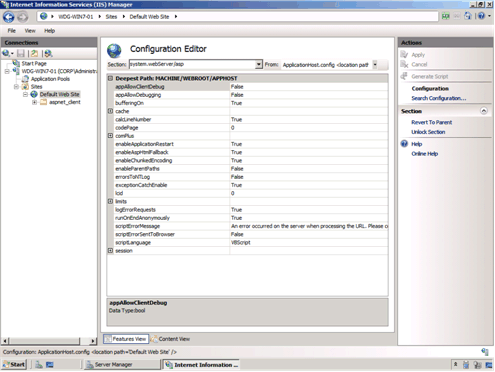Expand the session property node
495x372 pixels.
pos(110,250)
